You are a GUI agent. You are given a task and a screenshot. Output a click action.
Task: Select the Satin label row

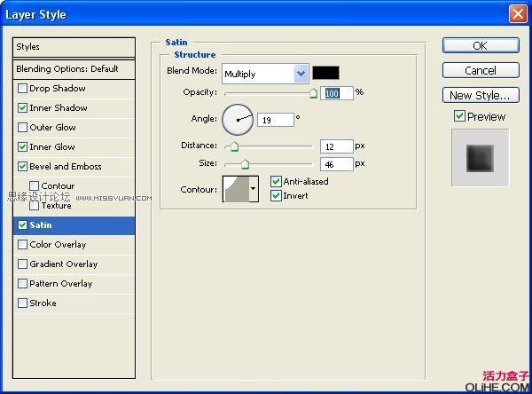point(74,225)
